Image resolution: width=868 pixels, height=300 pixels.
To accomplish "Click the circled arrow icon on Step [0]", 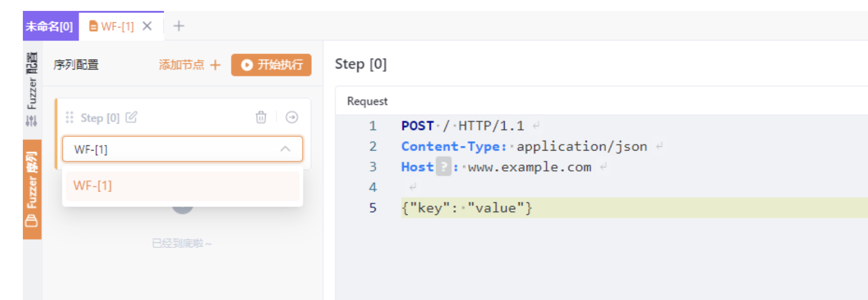I will point(292,117).
